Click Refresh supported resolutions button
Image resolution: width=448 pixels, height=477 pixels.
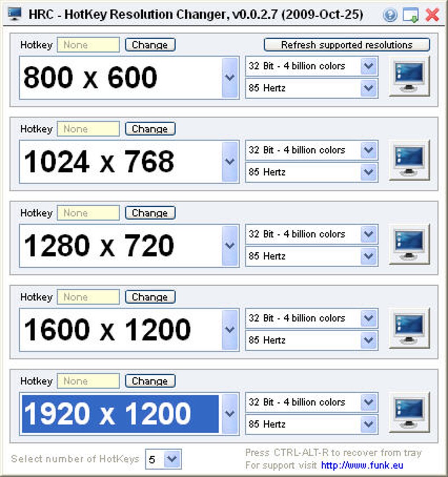[347, 45]
